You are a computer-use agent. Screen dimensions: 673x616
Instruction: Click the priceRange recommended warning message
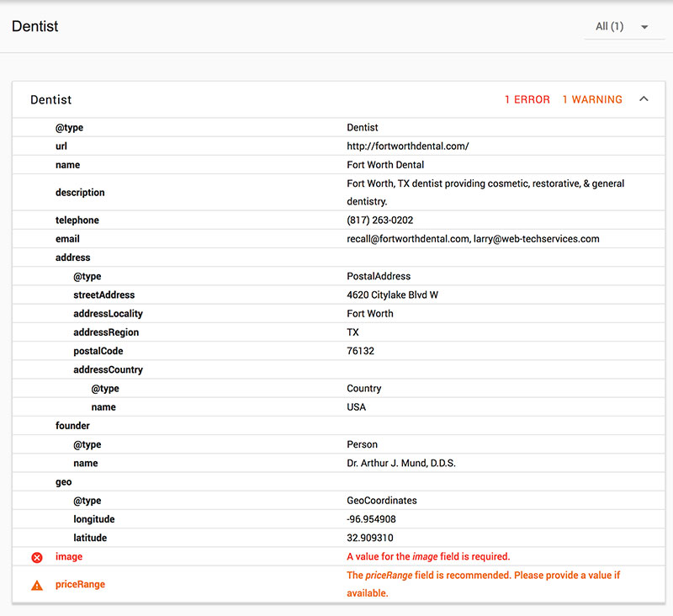(x=483, y=584)
